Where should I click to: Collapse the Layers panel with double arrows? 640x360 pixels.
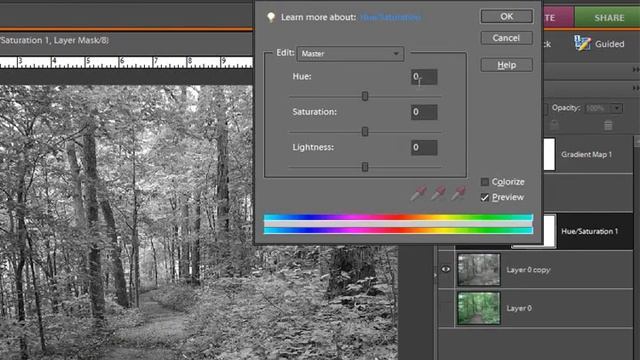pyautogui.click(x=636, y=88)
